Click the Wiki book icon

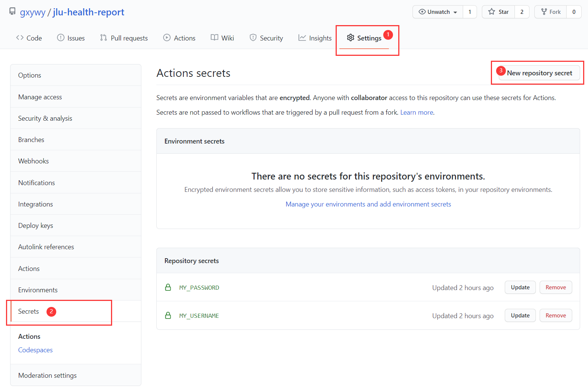point(214,37)
